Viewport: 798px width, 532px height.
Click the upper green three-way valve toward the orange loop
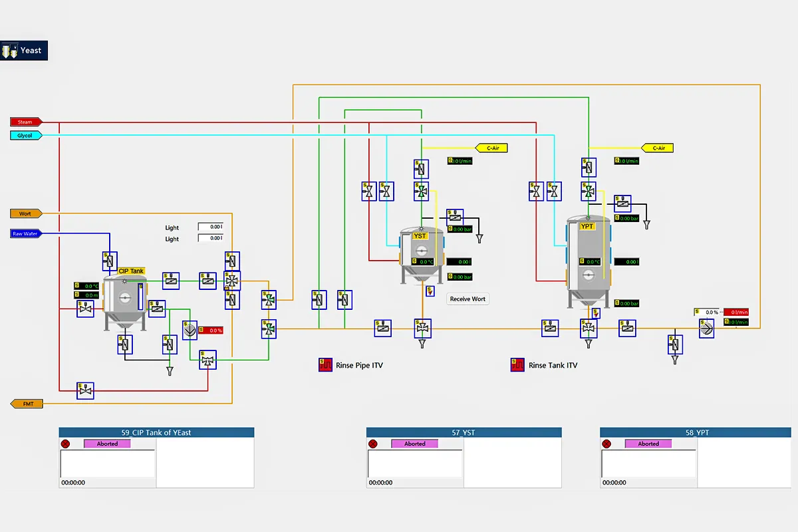268,301
